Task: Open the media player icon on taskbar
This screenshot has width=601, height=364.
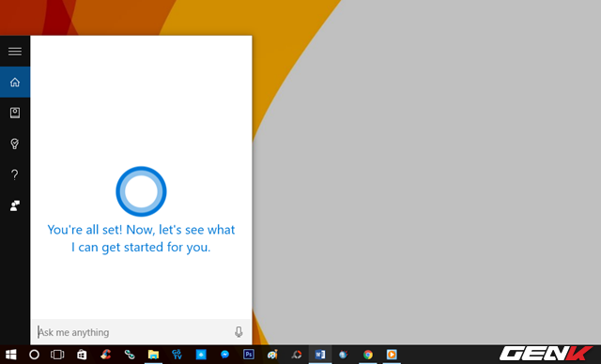Action: click(x=392, y=355)
